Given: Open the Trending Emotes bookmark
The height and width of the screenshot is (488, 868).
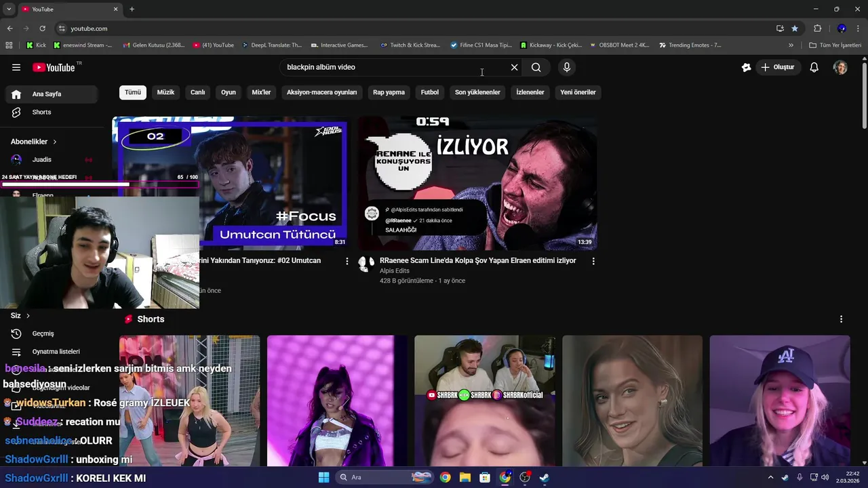Looking at the screenshot, I should click(x=690, y=45).
